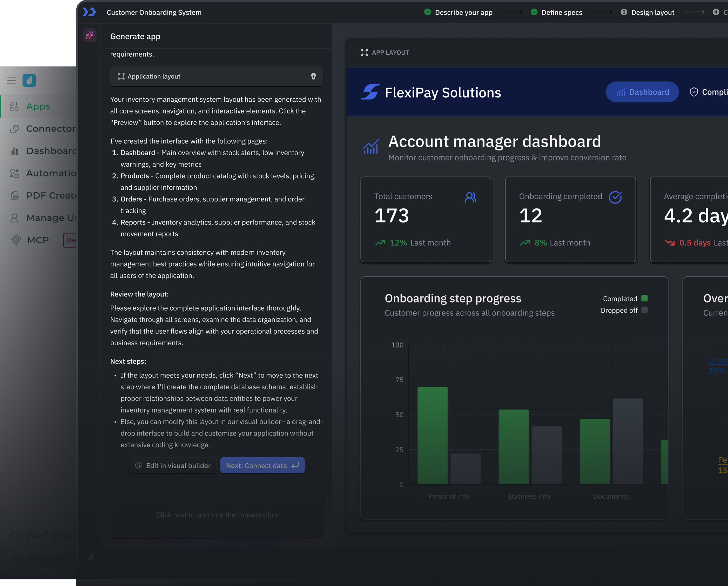Click the conversation input field
This screenshot has width=728, height=586.
tap(217, 515)
